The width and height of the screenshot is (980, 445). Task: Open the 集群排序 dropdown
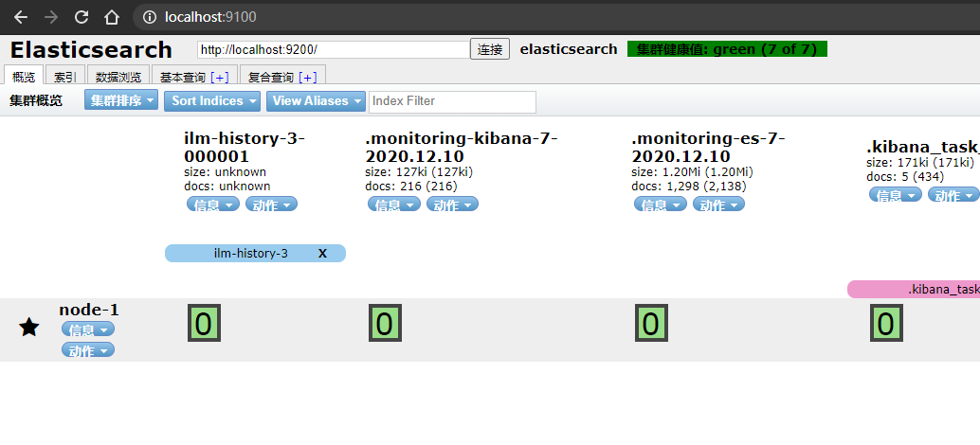121,101
